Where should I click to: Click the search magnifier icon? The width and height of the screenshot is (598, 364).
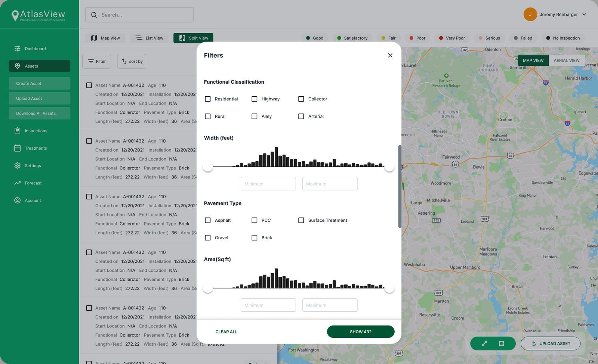(x=94, y=15)
